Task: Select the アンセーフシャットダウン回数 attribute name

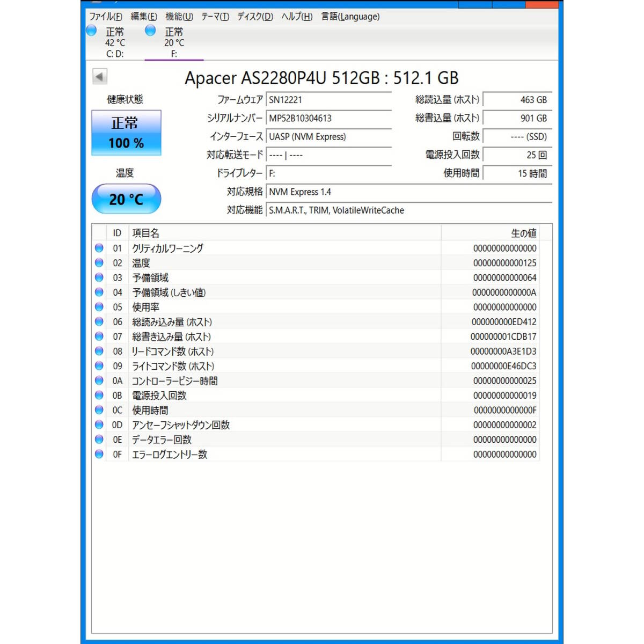Action: (181, 425)
